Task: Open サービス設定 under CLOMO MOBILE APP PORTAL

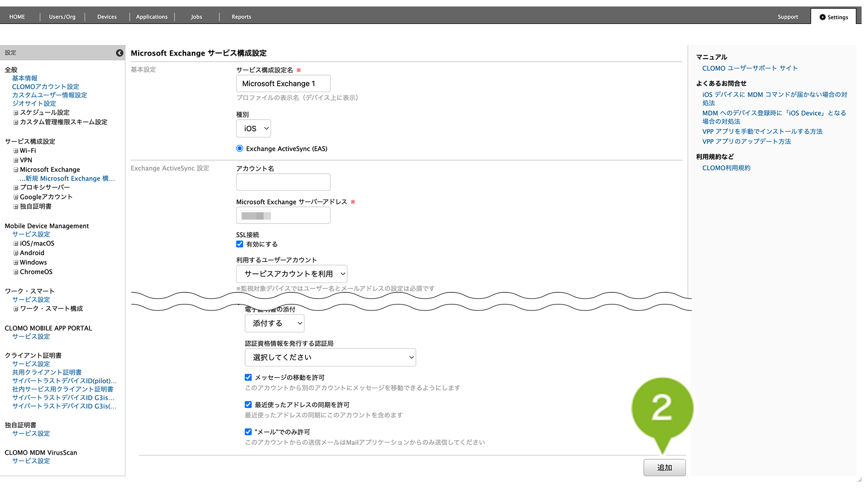Action: click(31, 337)
